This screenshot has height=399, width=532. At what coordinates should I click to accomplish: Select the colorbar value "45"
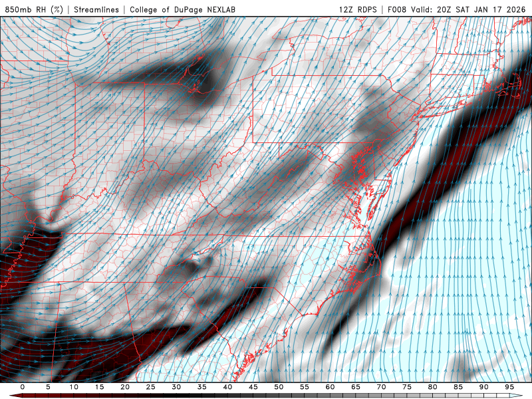[253, 387]
